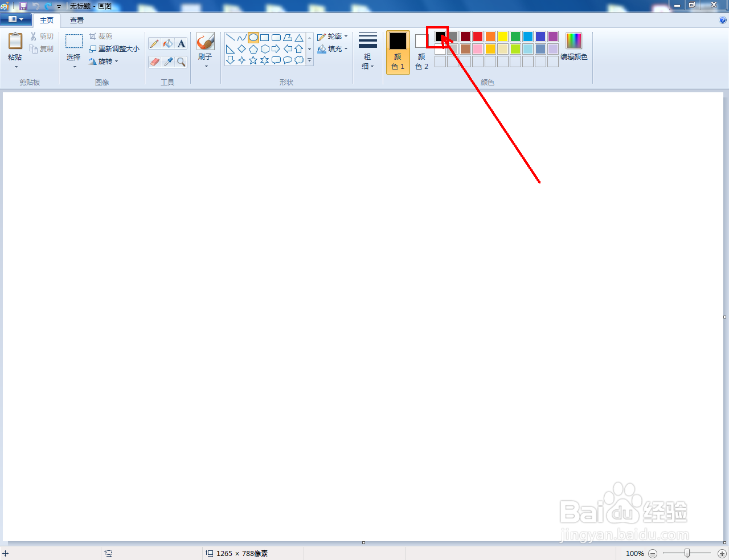
Task: Click the Resize (重新调整大小) button
Action: pyautogui.click(x=114, y=49)
